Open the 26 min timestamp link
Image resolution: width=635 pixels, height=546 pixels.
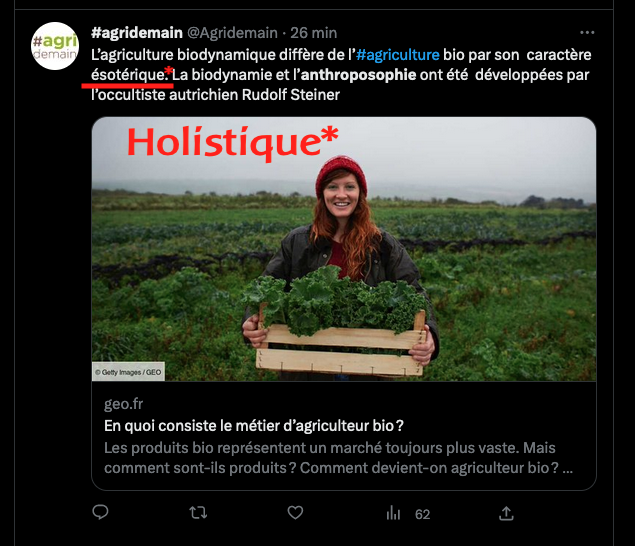(313, 33)
